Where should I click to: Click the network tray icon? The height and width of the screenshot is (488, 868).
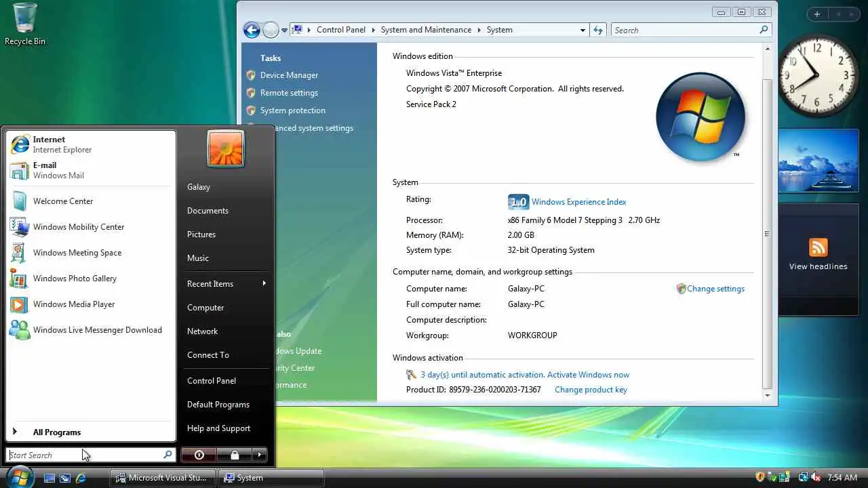(x=803, y=478)
